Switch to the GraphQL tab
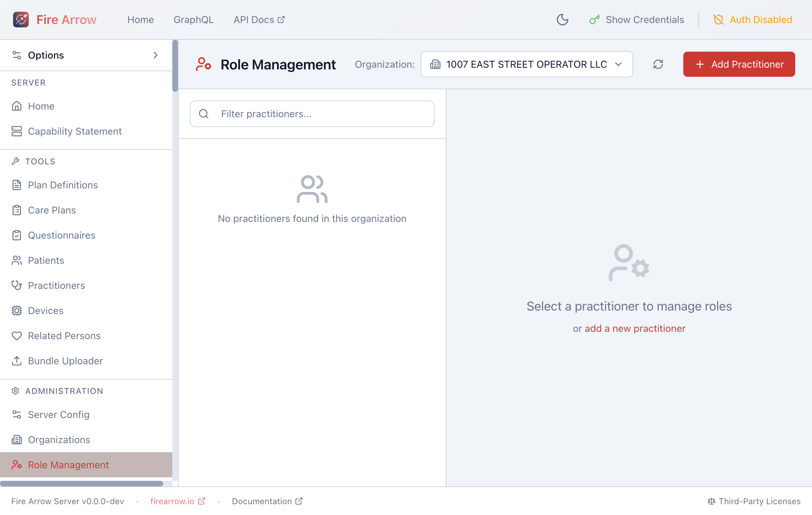Viewport: 812px width, 515px height. click(194, 20)
